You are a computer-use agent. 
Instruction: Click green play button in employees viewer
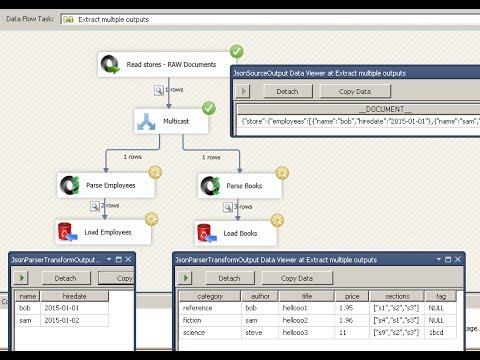[21, 278]
